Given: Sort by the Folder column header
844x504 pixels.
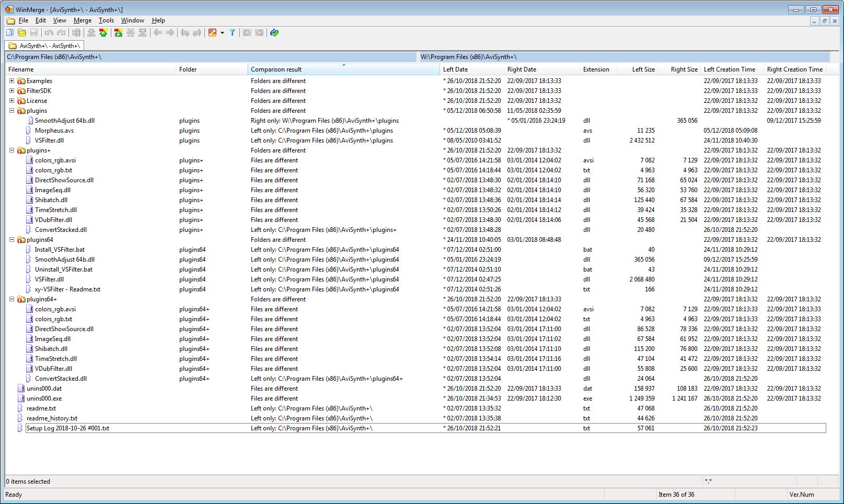Looking at the screenshot, I should (x=212, y=69).
